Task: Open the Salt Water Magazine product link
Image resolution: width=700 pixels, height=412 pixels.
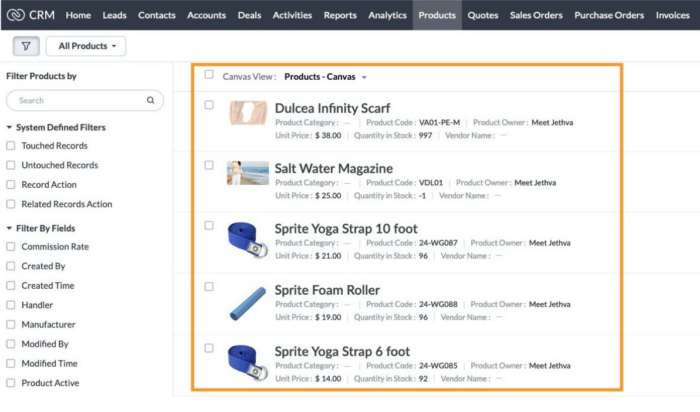Action: [333, 169]
